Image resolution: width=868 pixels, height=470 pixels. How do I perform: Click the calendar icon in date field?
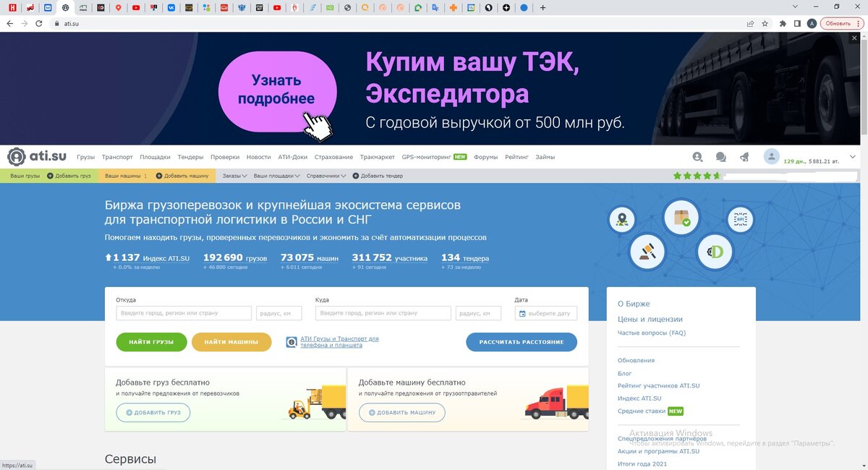(522, 314)
